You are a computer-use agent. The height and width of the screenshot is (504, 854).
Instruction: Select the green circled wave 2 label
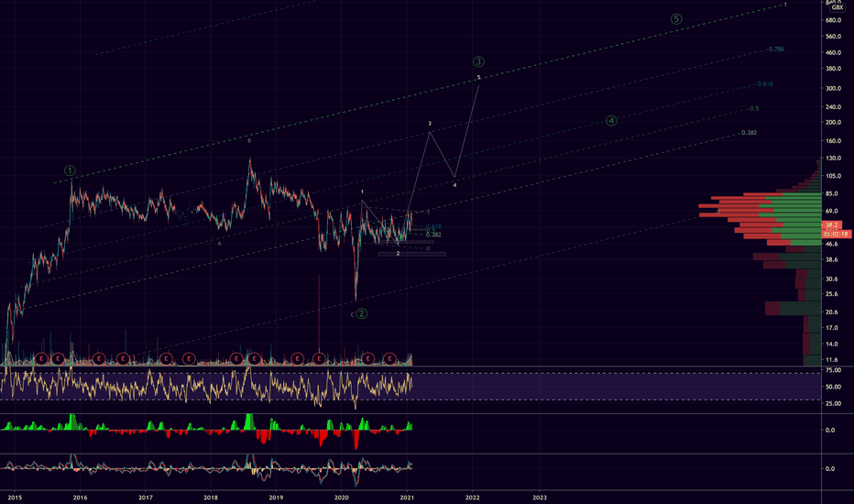pyautogui.click(x=361, y=313)
